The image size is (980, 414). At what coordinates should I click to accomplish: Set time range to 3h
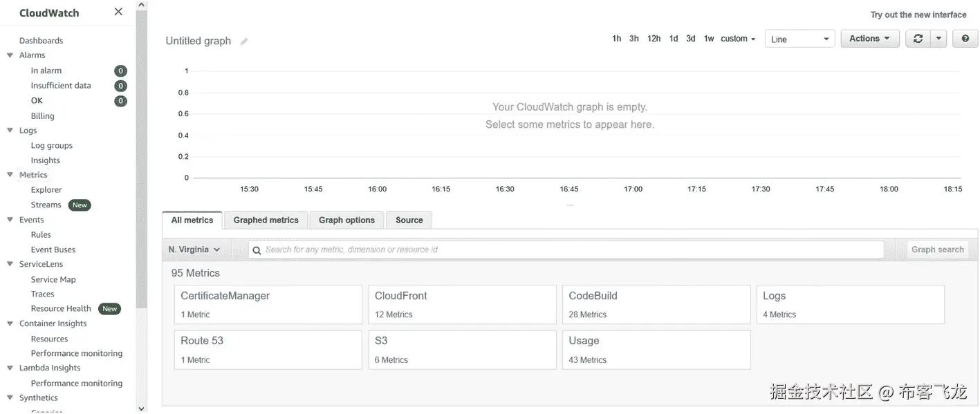coord(634,39)
